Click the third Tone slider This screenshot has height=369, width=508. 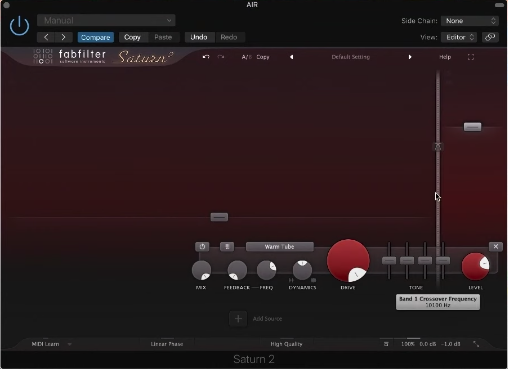point(425,260)
